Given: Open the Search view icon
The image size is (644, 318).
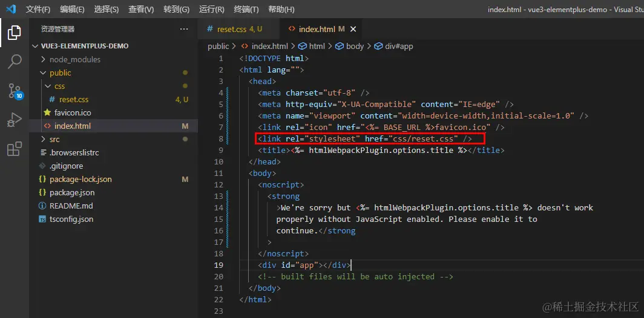Looking at the screenshot, I should pyautogui.click(x=15, y=62).
